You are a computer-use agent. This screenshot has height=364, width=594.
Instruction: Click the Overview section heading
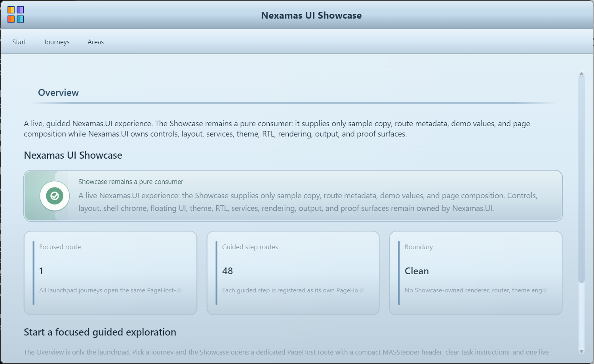[58, 93]
